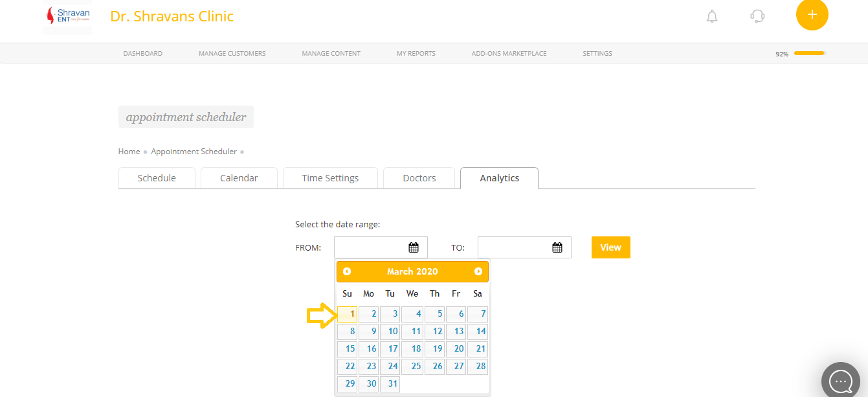The width and height of the screenshot is (868, 397).
Task: Click Appointment Scheduler breadcrumb link
Action: tap(194, 152)
